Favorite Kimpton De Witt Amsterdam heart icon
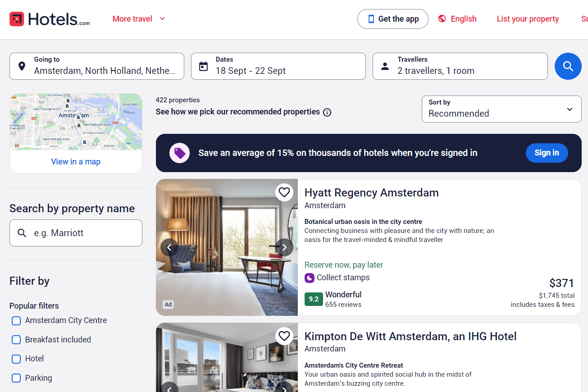The height and width of the screenshot is (392, 588). coord(284,336)
